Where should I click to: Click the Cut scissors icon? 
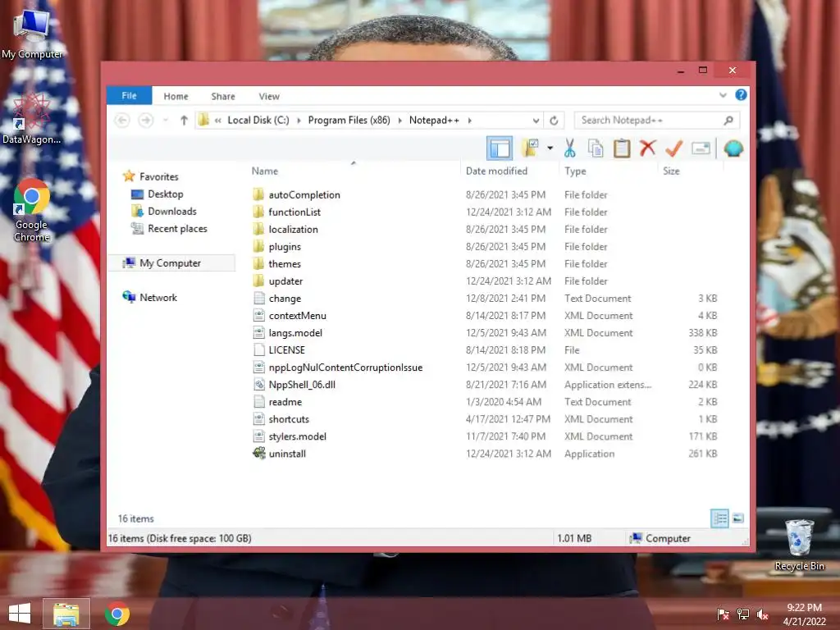(x=569, y=148)
